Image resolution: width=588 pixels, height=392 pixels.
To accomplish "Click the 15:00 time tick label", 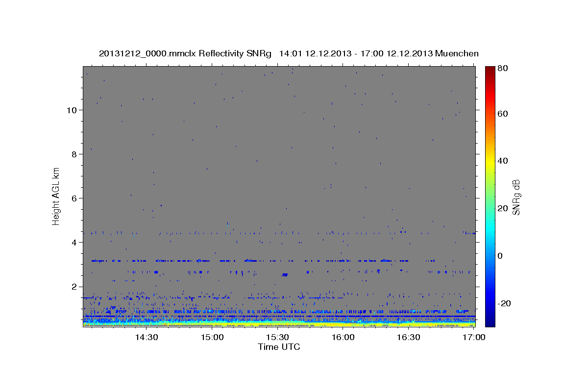I will tap(212, 337).
